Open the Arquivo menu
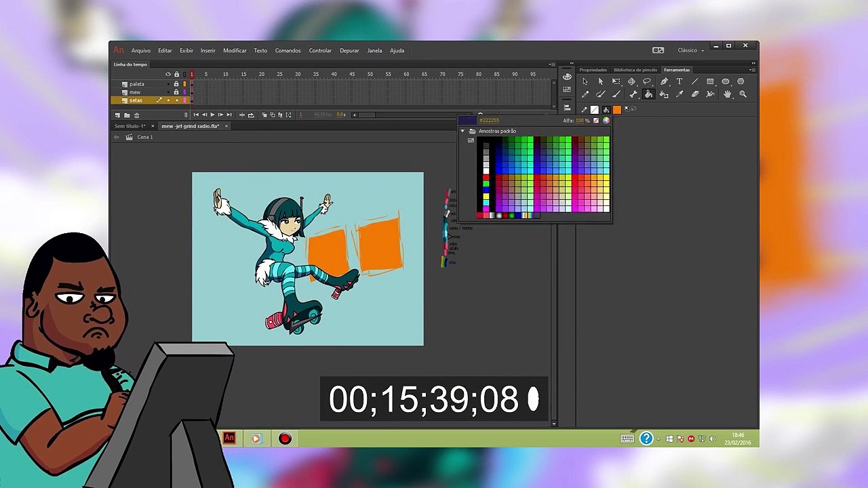 (x=141, y=50)
